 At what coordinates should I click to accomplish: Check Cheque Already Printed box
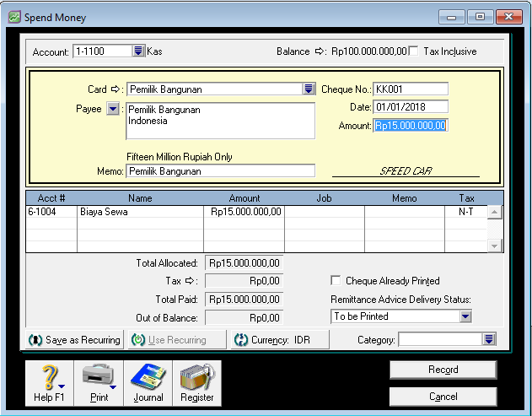pyautogui.click(x=336, y=280)
